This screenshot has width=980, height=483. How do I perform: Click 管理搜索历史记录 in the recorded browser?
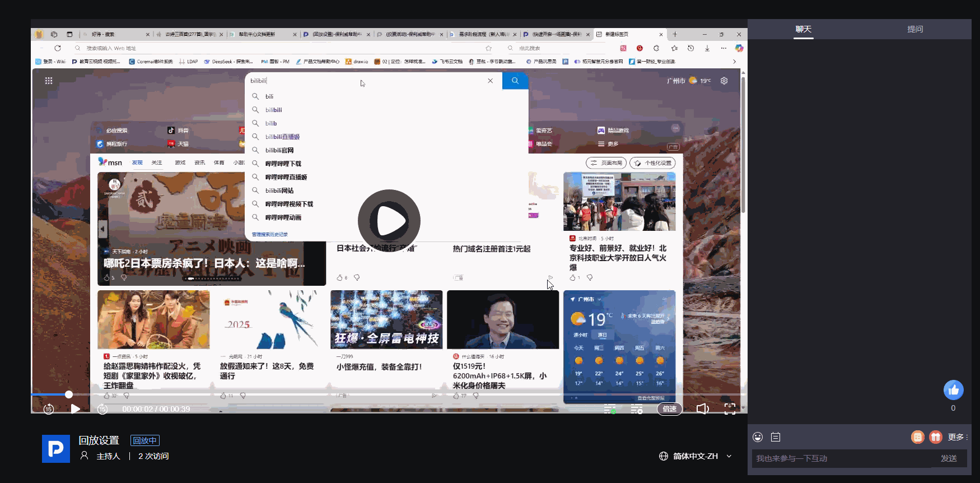tap(270, 234)
